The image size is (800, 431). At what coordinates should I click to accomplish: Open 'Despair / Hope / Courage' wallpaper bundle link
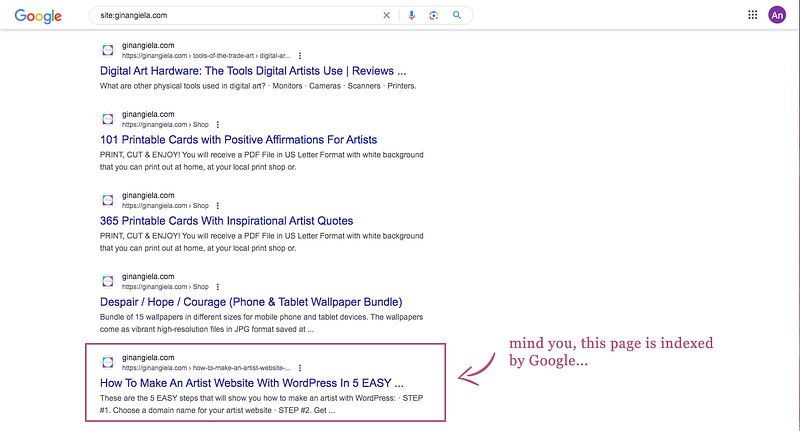(251, 302)
